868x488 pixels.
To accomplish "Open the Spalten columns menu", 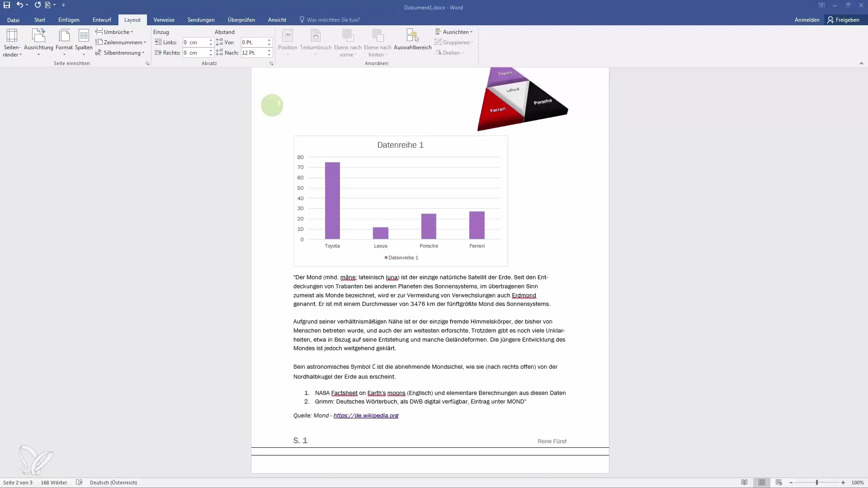I will tap(84, 43).
